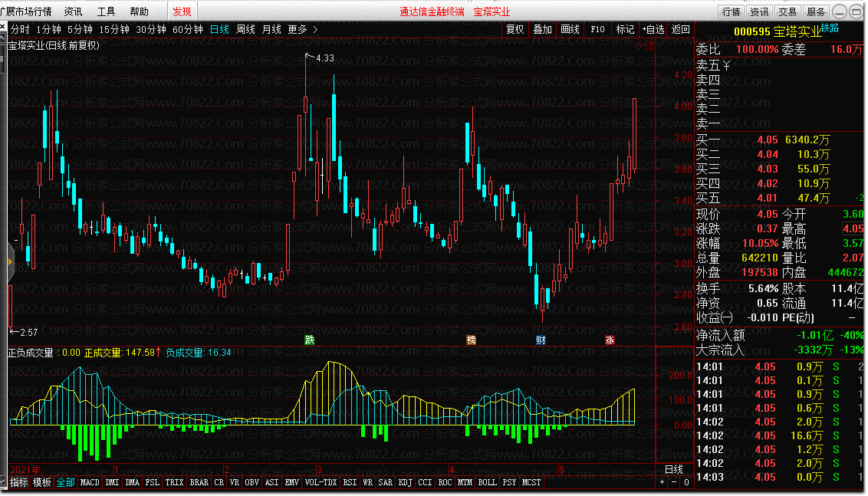Select the 15分钟 period

pyautogui.click(x=114, y=29)
